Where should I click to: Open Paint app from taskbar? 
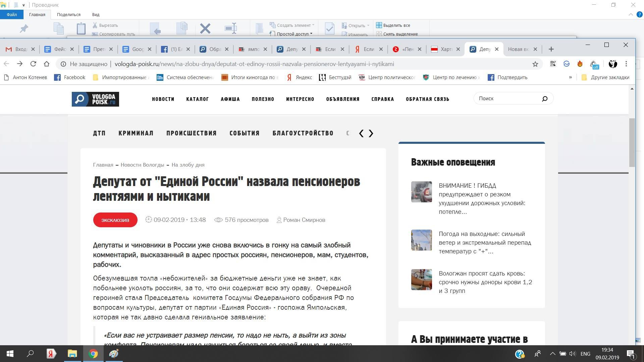[x=114, y=354]
